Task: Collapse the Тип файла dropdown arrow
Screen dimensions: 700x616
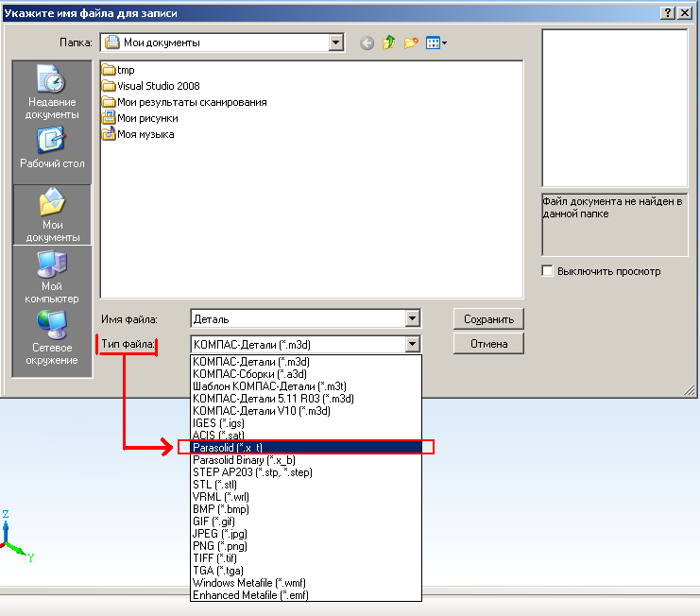Action: click(413, 344)
